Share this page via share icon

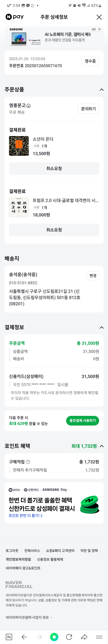pos(84,637)
